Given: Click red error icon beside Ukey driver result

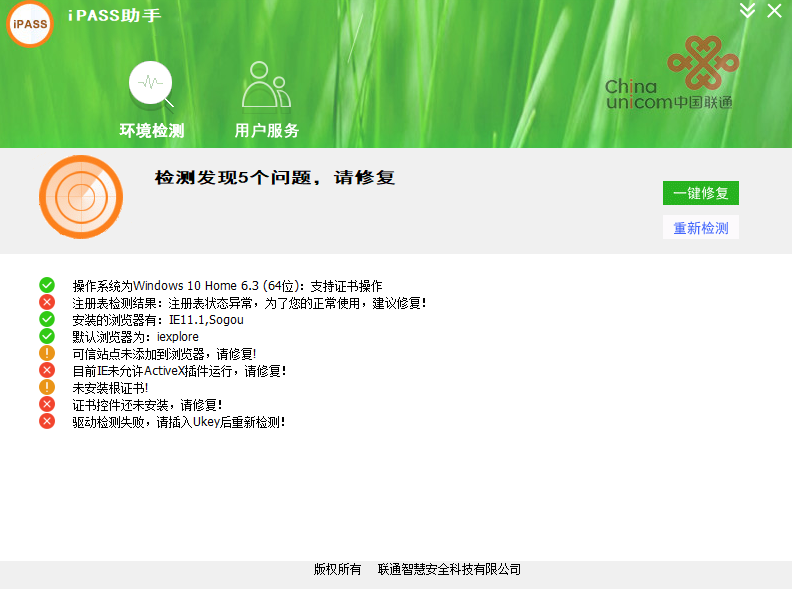Looking at the screenshot, I should (x=47, y=422).
